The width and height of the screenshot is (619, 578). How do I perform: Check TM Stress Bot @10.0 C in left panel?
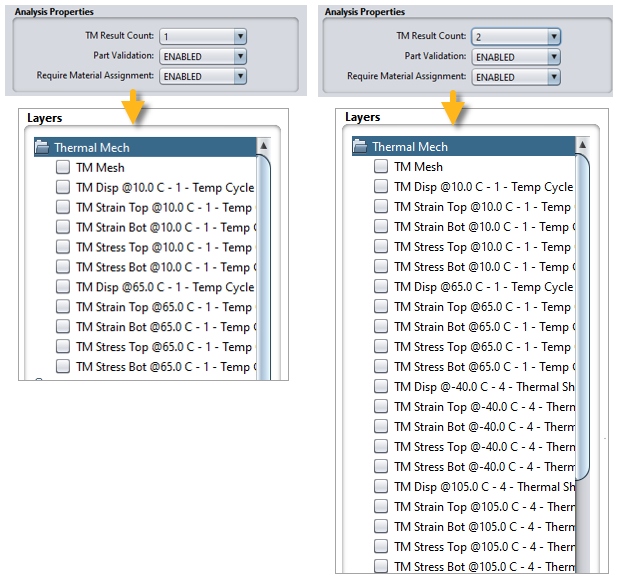63,266
